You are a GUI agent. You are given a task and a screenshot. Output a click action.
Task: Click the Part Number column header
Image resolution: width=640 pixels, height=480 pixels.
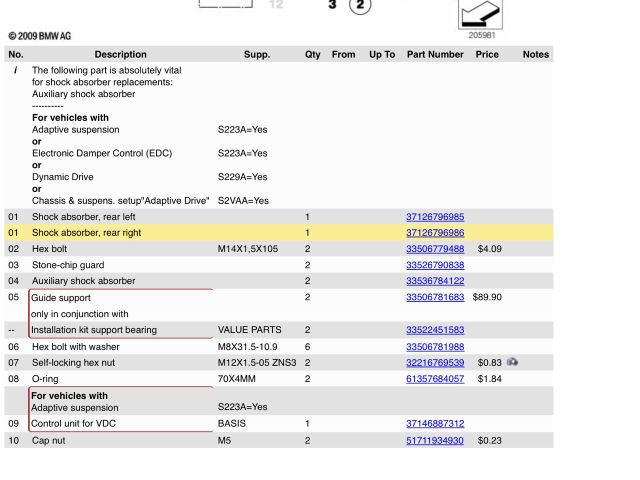click(x=435, y=54)
